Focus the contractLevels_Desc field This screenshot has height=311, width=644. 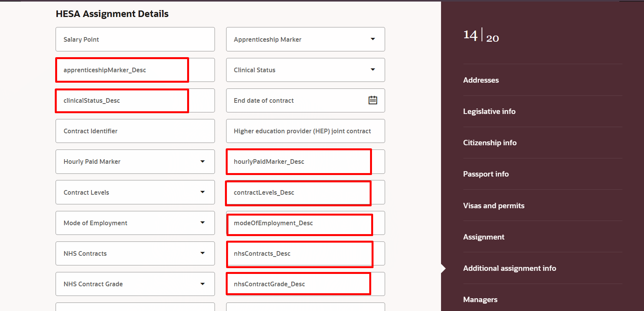point(306,192)
